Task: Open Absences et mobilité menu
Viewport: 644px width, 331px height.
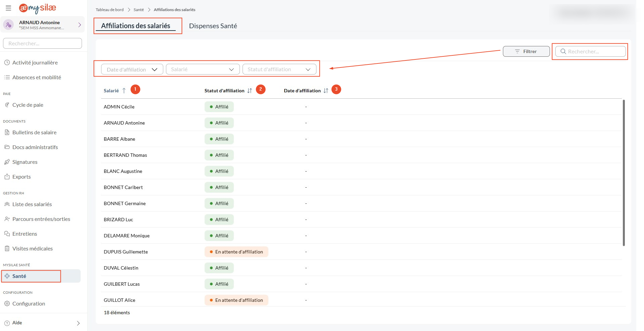Action: [37, 77]
